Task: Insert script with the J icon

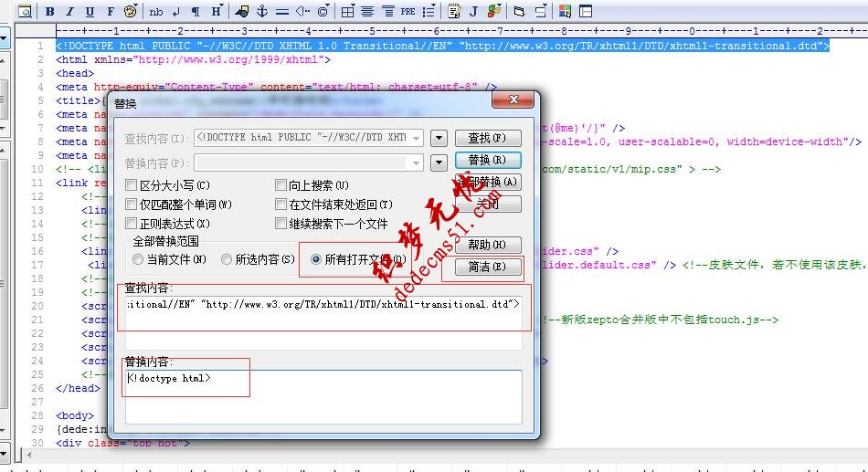Action: tap(474, 11)
